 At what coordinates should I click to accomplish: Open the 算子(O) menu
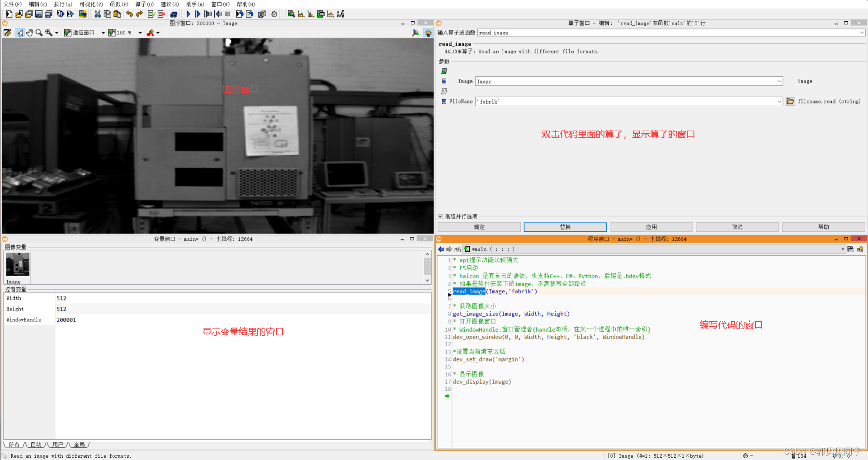(x=144, y=4)
